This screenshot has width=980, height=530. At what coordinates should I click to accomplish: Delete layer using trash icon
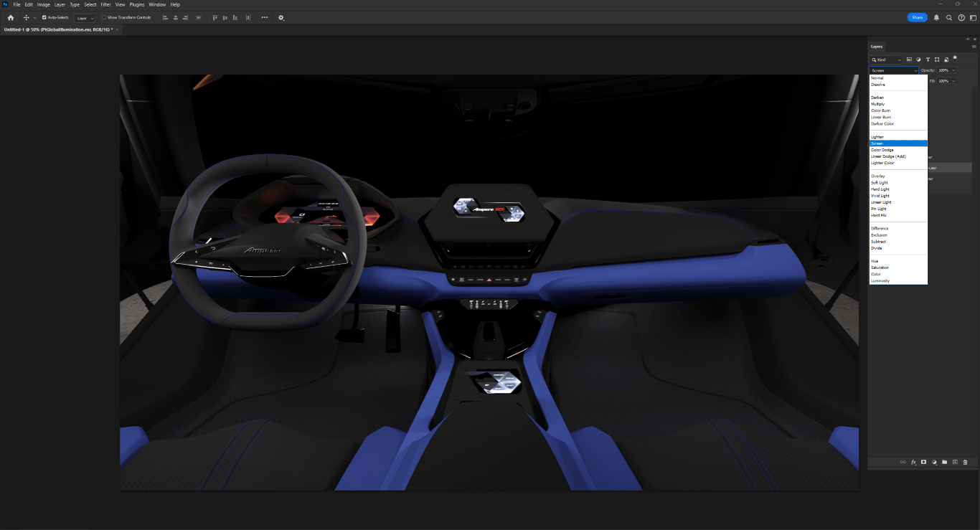[x=965, y=462]
